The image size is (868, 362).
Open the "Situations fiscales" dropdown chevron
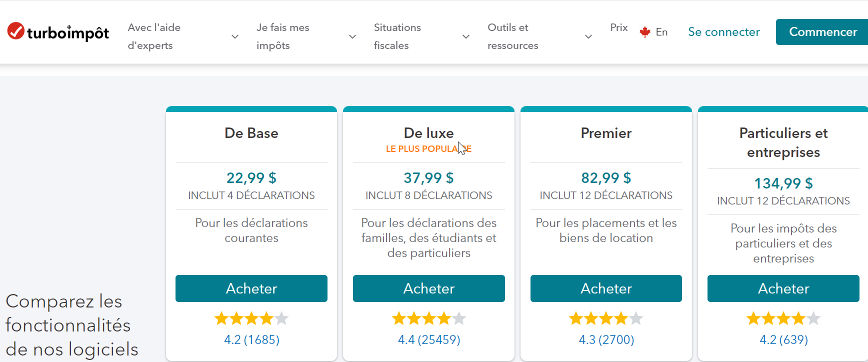click(x=465, y=36)
